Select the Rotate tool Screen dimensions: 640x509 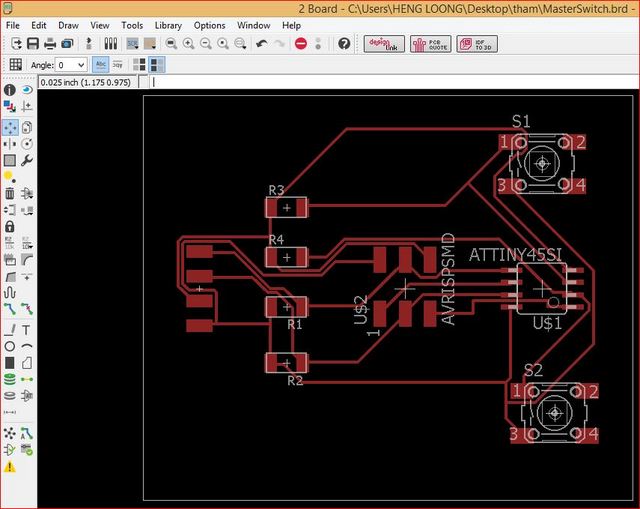click(x=27, y=144)
